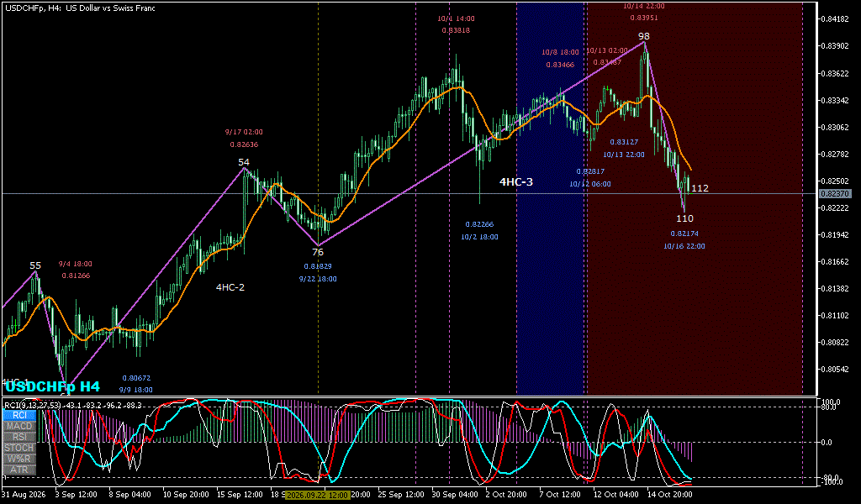Click the '10/1 14:00' date label
Screen dimensions: 861x504
tap(456, 18)
